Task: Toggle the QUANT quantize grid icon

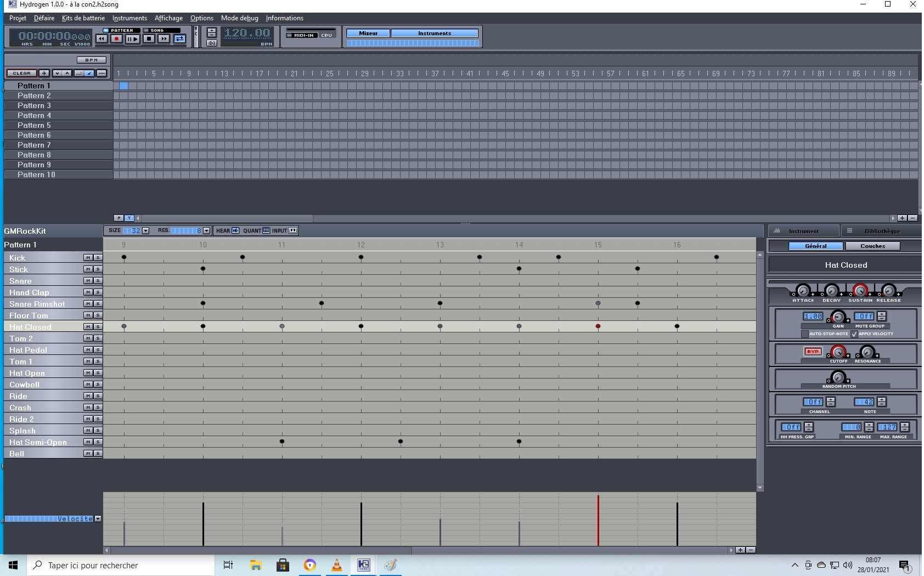Action: click(266, 231)
